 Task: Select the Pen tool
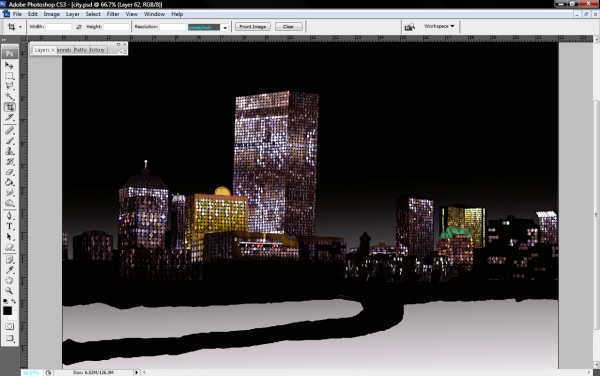(9, 216)
